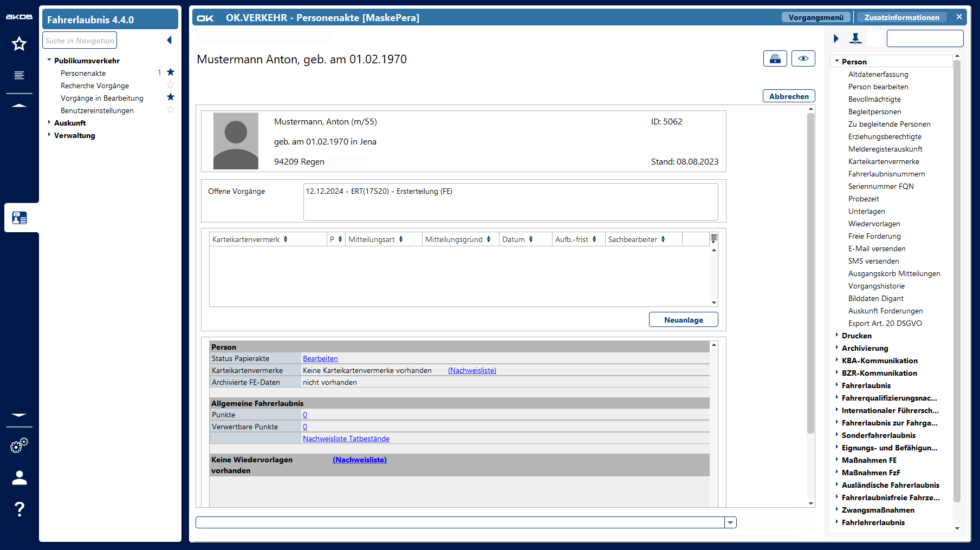
Task: Open the settings gears icon
Action: [x=20, y=446]
